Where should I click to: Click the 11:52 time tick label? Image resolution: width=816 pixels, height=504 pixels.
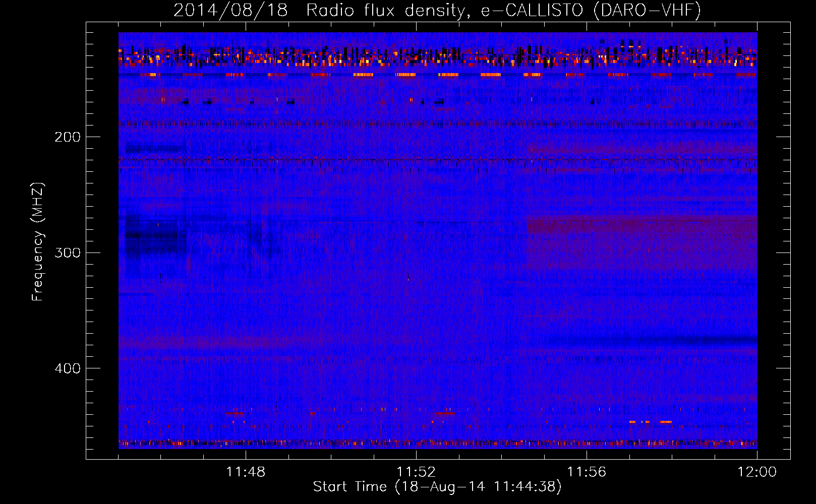click(416, 472)
